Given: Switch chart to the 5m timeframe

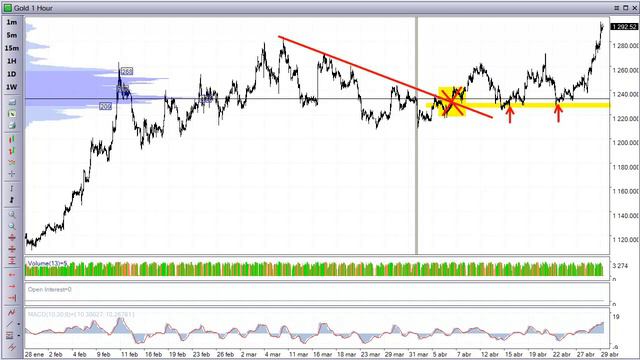Looking at the screenshot, I should (12, 35).
